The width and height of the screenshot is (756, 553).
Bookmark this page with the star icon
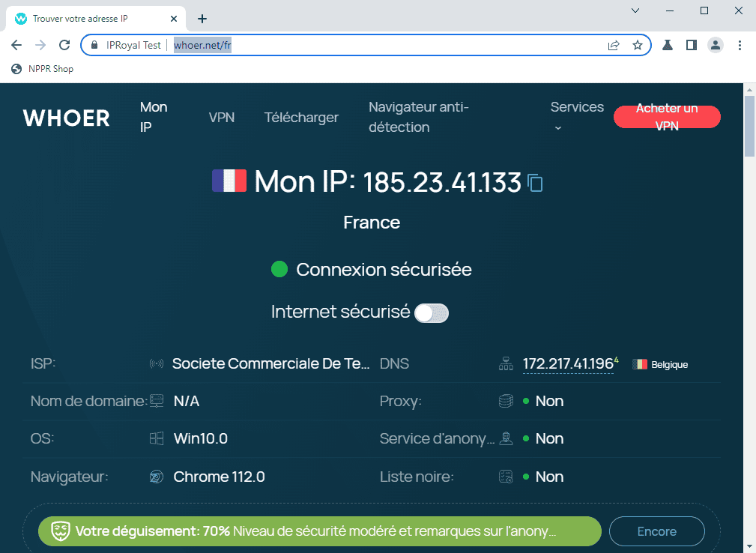[638, 45]
